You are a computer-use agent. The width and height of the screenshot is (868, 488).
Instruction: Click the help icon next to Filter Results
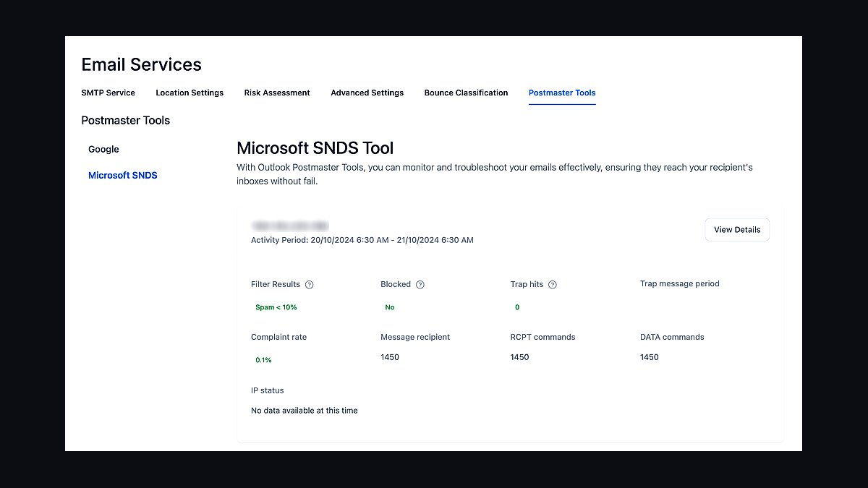tap(310, 285)
